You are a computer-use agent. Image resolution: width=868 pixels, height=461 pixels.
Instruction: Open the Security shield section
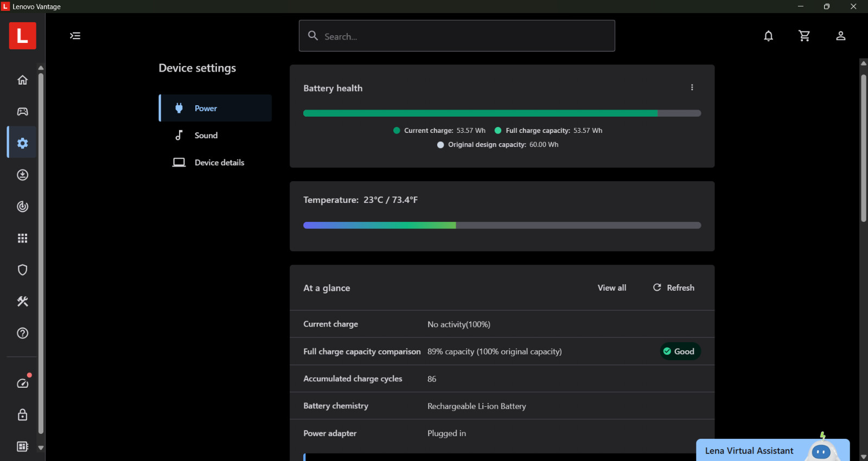(x=22, y=270)
